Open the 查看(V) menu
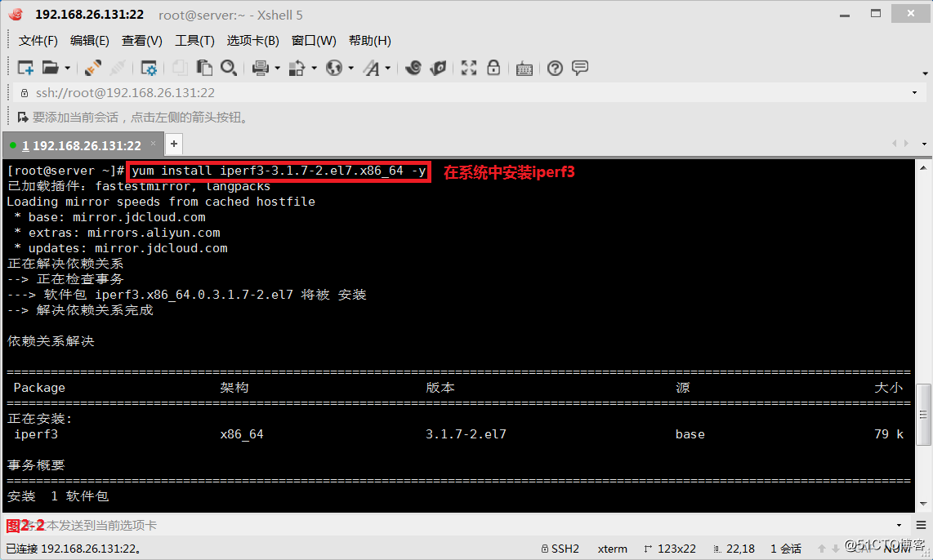The height and width of the screenshot is (560, 933). tap(142, 41)
